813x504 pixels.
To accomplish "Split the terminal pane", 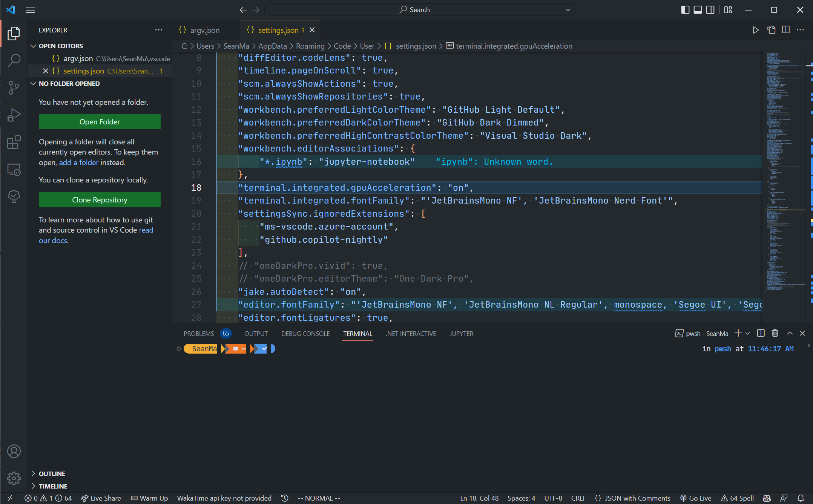I will click(760, 333).
